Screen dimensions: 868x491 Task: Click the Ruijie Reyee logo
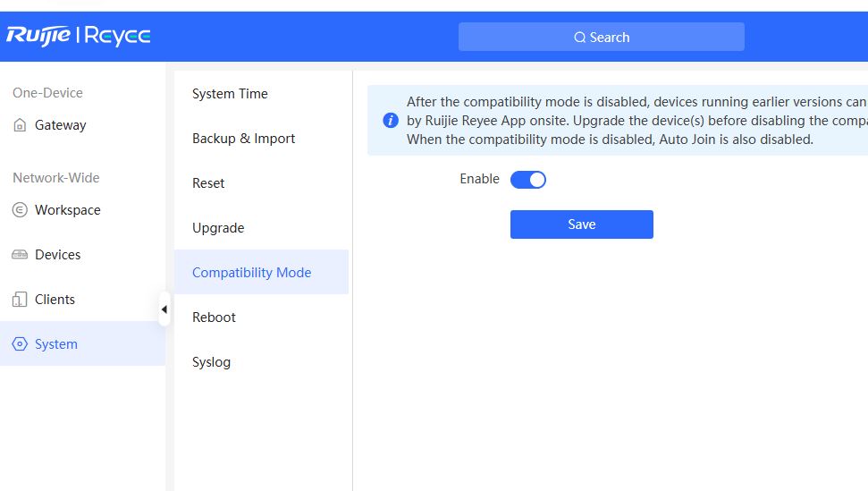(79, 36)
